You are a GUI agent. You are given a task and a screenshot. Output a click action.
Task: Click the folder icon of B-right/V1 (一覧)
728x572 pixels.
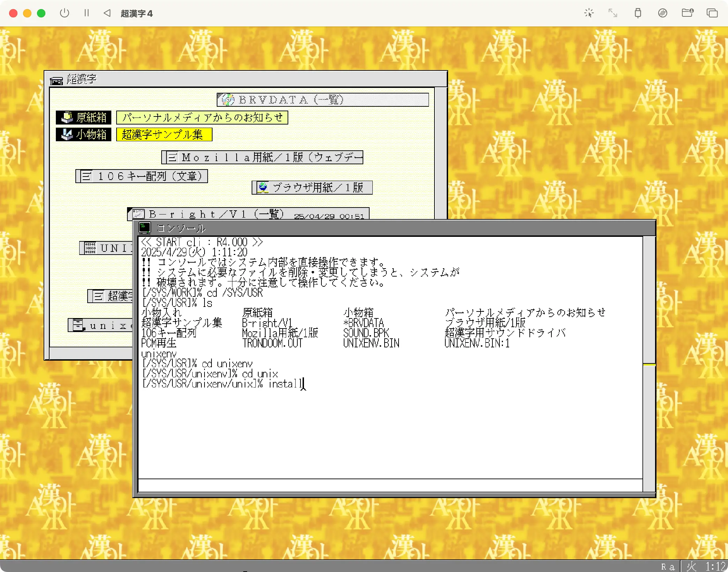(139, 214)
